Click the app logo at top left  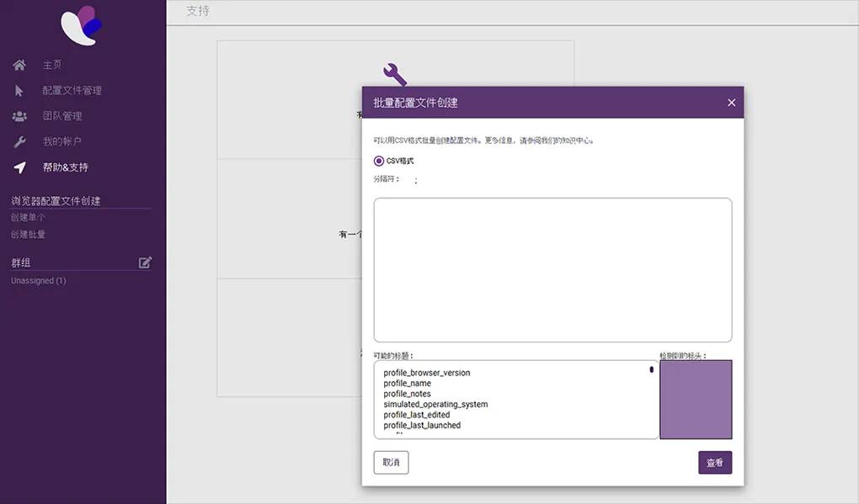coord(82,24)
